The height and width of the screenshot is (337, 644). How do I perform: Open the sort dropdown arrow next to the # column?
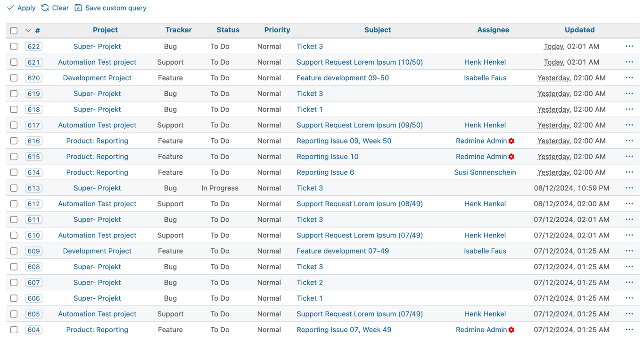point(28,30)
